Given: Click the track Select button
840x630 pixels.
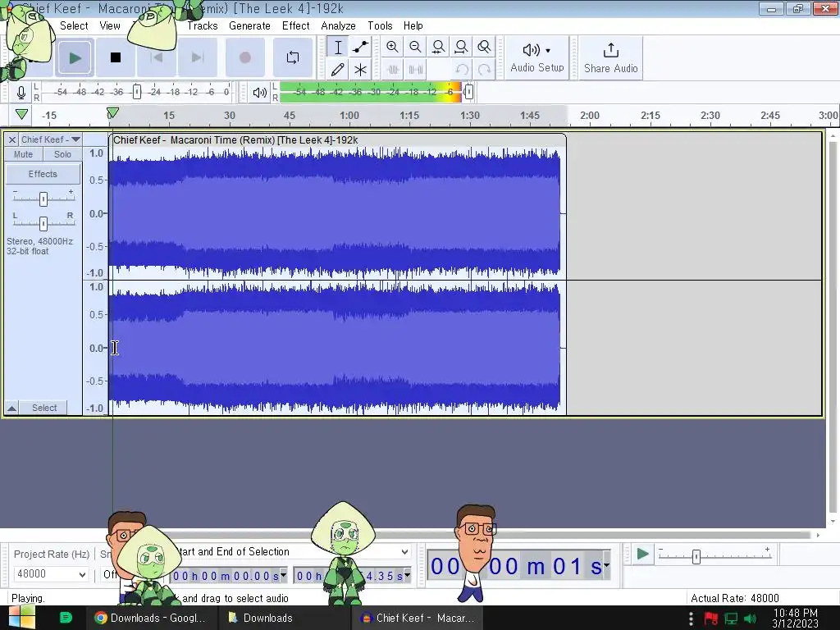Looking at the screenshot, I should 44,409.
